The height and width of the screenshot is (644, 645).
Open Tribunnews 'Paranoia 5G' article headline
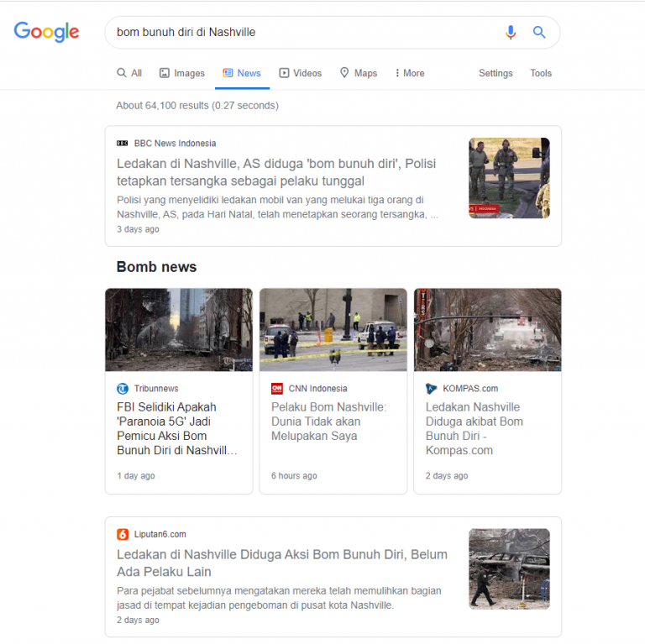pos(177,428)
